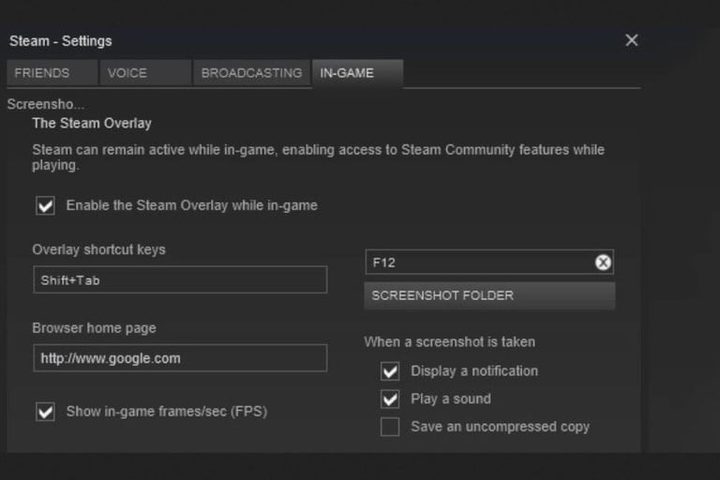The height and width of the screenshot is (480, 720).
Task: Open the Screenshot Folder button
Action: point(489,296)
